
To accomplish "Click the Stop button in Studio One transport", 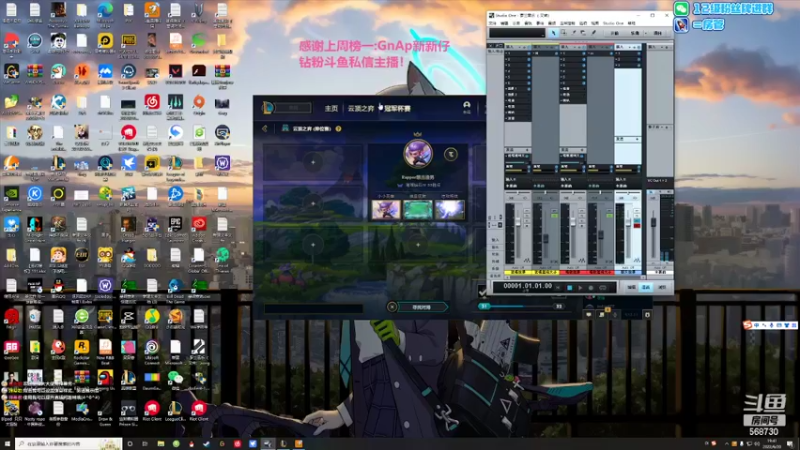I will point(570,287).
